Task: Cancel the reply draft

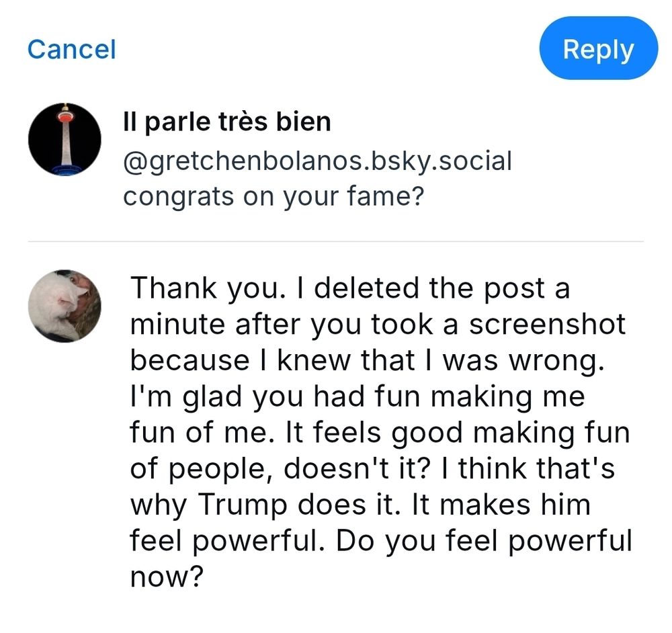Action: pos(72,49)
